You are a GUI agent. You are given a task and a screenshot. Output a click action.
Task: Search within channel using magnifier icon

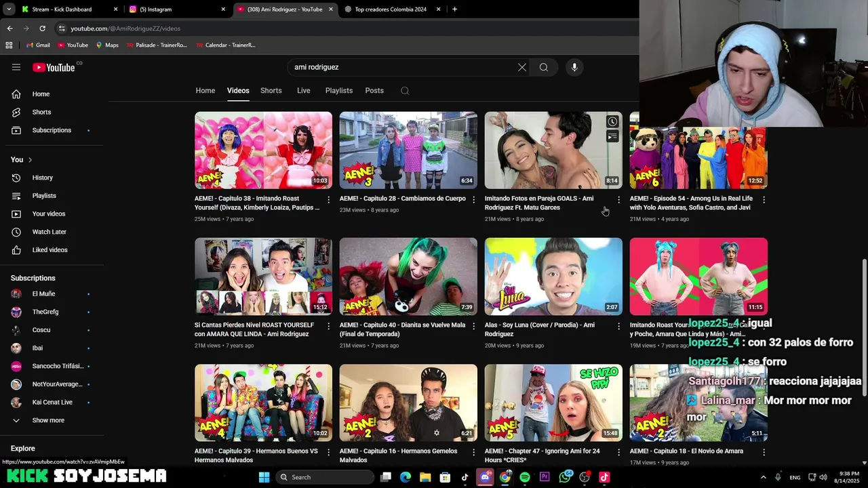pos(405,91)
